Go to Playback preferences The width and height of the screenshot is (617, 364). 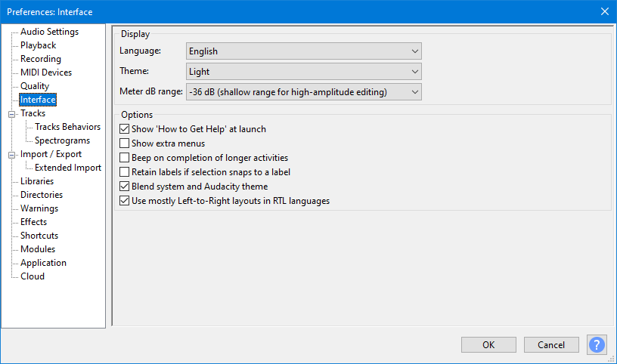(38, 45)
